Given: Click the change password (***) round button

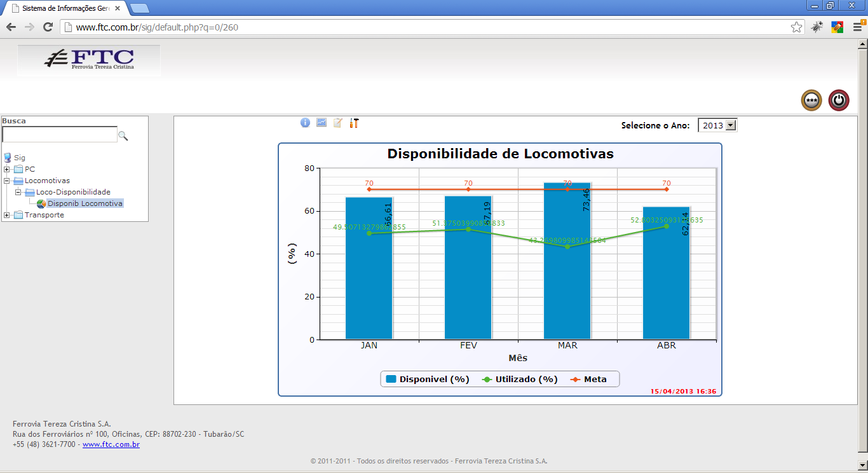Looking at the screenshot, I should [x=811, y=100].
